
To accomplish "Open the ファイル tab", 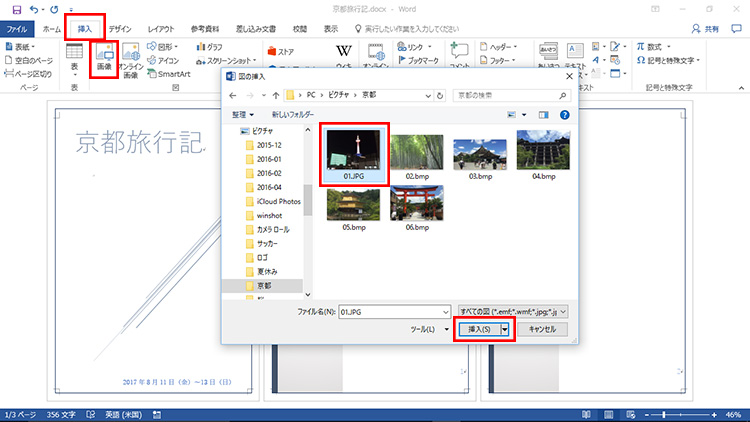I will [18, 29].
